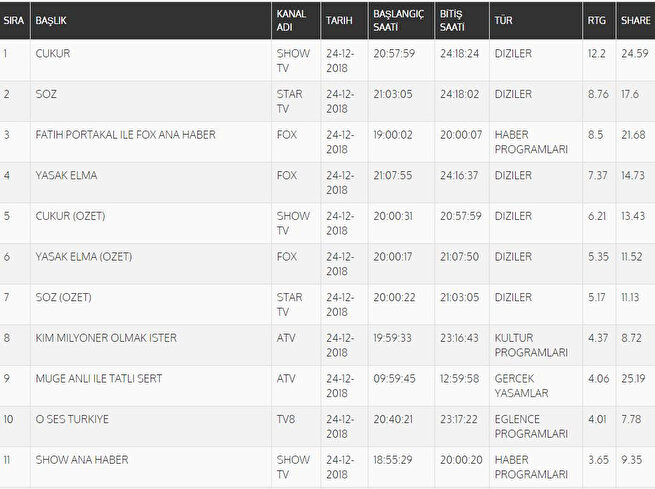Click the TÜR column header
Image resolution: width=655 pixels, height=489 pixels.
[x=503, y=20]
